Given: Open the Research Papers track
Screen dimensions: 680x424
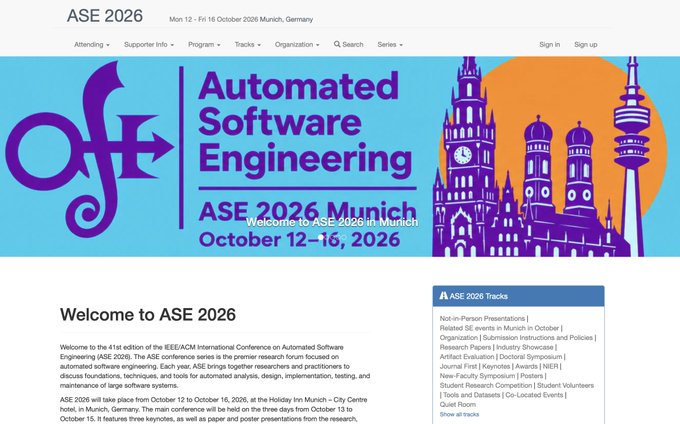Looking at the screenshot, I should (465, 347).
